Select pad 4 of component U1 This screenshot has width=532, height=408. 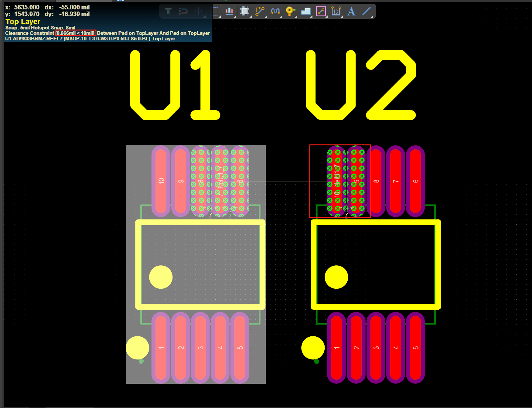220,348
